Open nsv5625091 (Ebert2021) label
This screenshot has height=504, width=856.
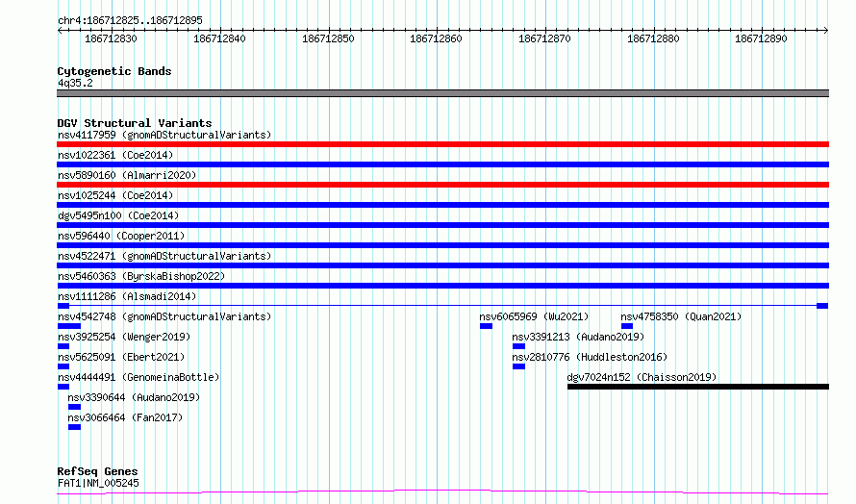(x=121, y=357)
